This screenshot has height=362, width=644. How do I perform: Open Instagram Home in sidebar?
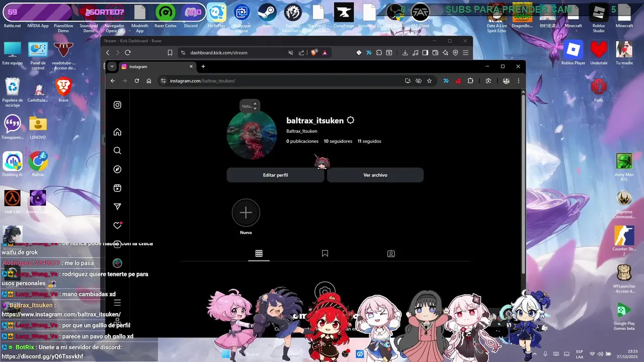(x=117, y=132)
